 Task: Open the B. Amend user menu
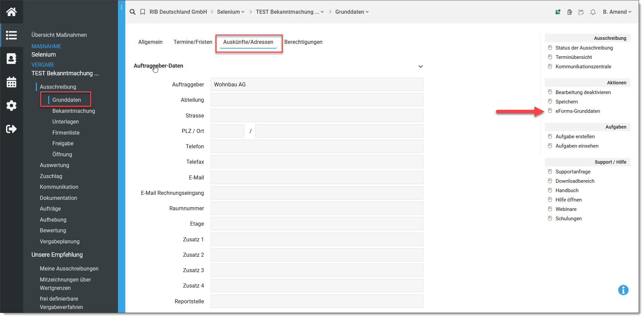[617, 12]
